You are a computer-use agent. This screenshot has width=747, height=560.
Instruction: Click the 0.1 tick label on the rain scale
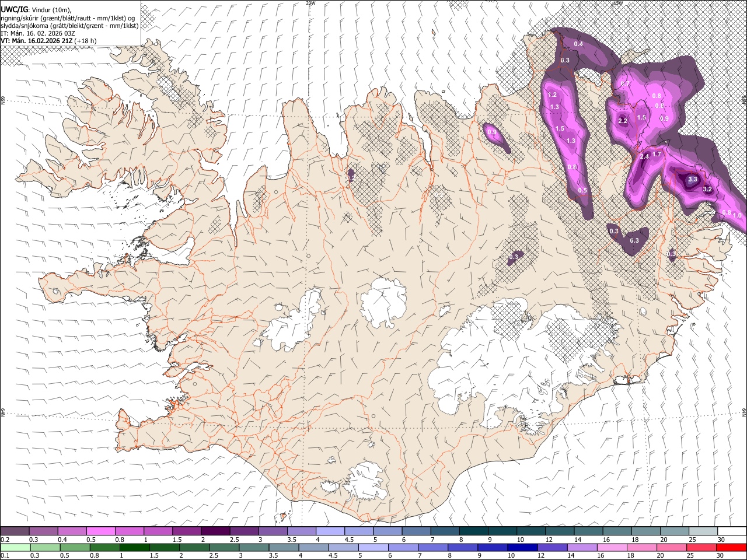pyautogui.click(x=5, y=555)
